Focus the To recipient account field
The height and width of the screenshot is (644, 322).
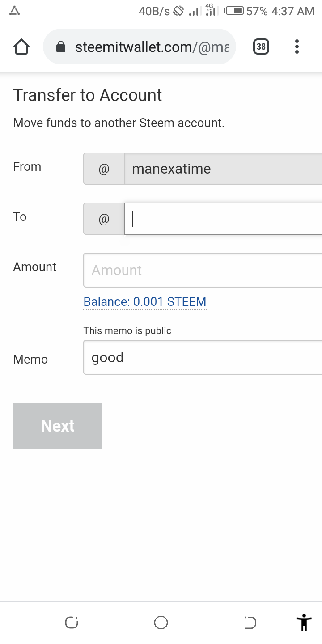point(223,219)
